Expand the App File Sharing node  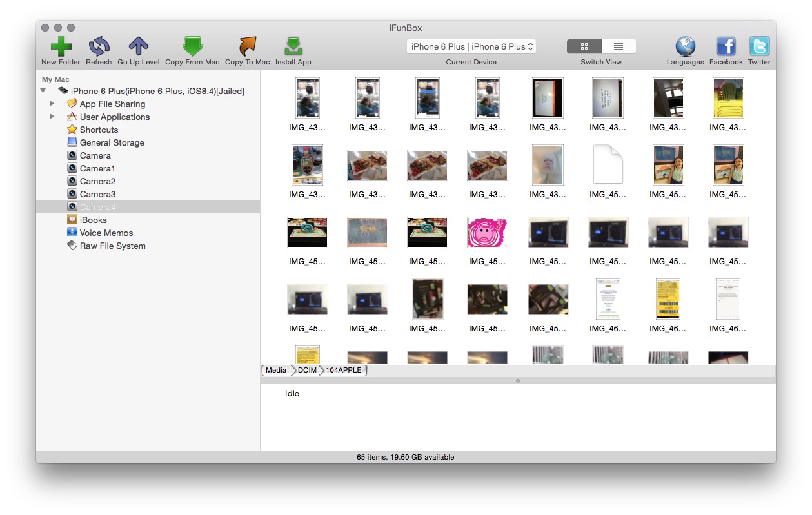point(52,104)
